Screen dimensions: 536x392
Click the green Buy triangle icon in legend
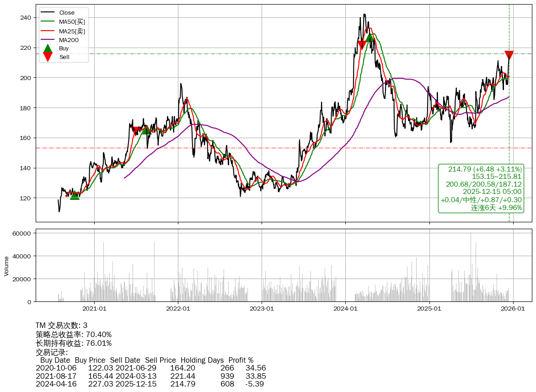pyautogui.click(x=48, y=48)
